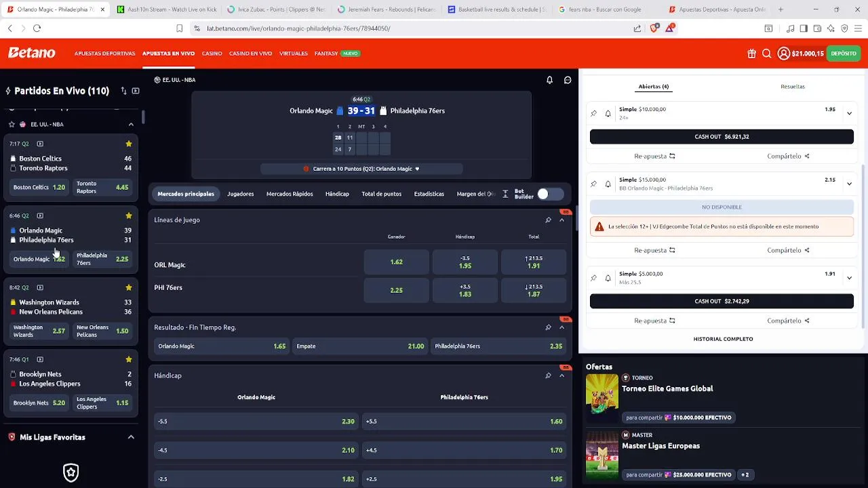Pin the Simple $10.000,00 bet
Image resolution: width=868 pixels, height=488 pixels.
point(593,113)
